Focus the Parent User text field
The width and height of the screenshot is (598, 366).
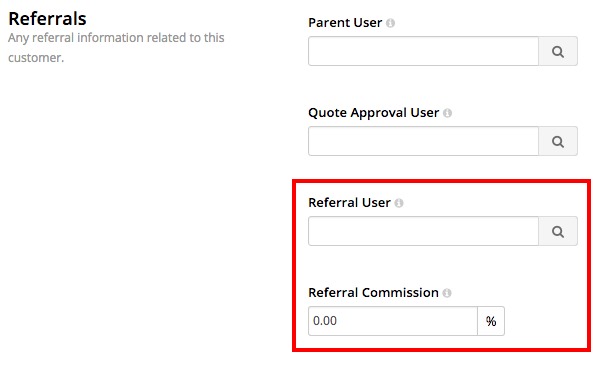click(423, 51)
